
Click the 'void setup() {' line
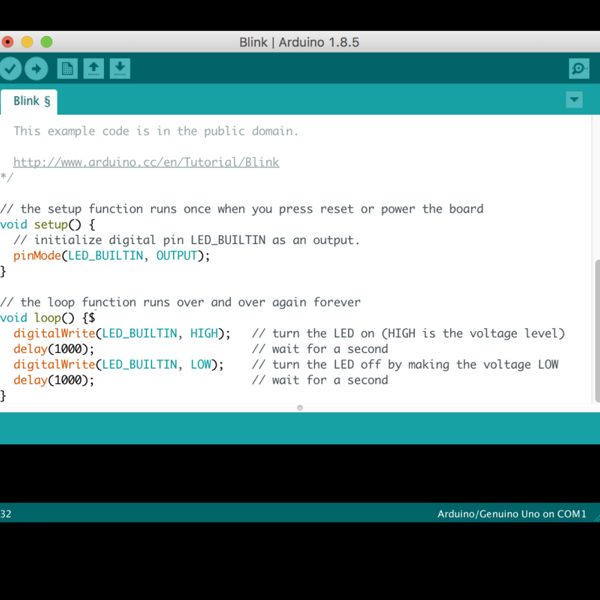(47, 225)
